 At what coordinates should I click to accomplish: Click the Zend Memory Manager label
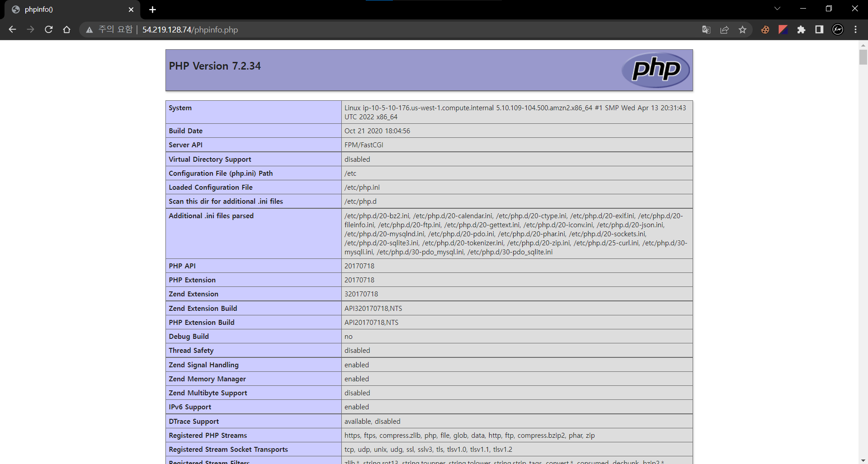click(207, 379)
